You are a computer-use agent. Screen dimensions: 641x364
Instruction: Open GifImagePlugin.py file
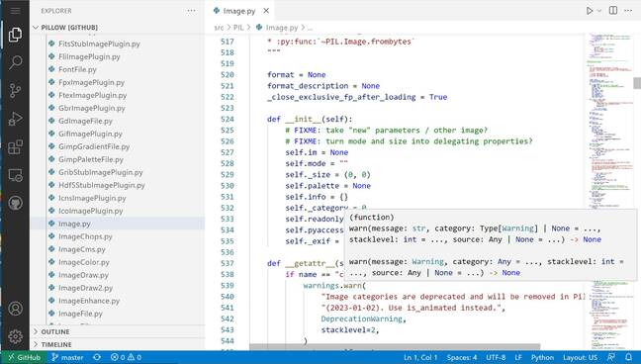coord(90,134)
